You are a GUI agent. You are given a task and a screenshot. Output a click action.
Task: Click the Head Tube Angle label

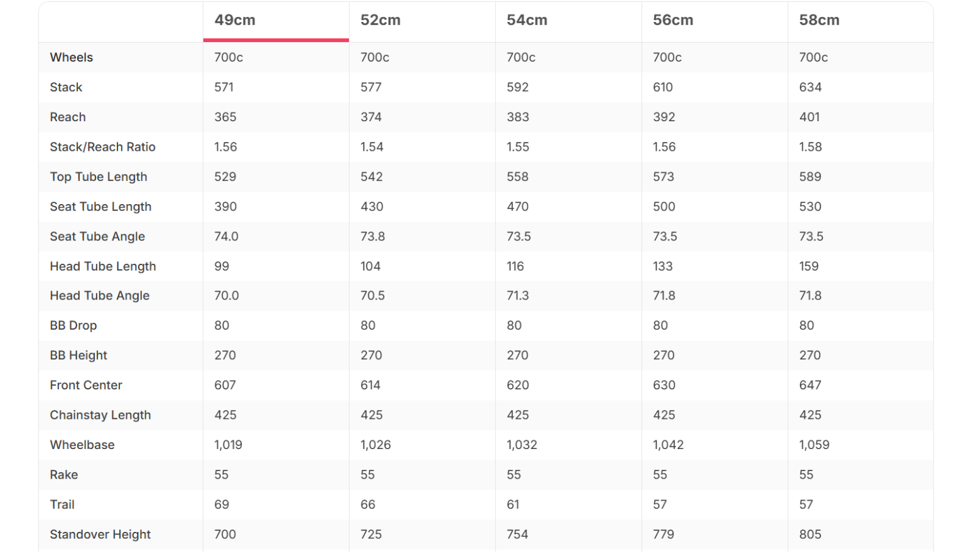[x=100, y=296]
